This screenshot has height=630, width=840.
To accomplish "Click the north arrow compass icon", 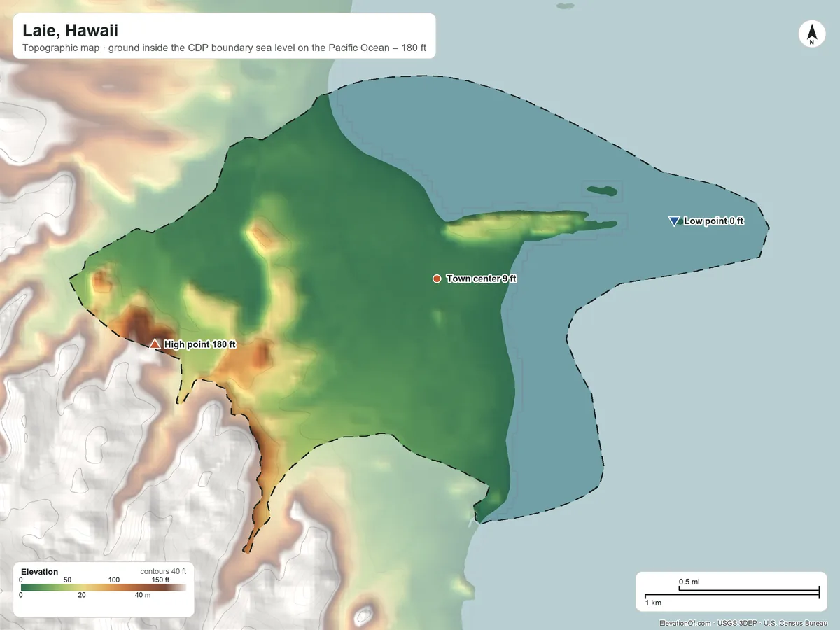I will tap(811, 34).
